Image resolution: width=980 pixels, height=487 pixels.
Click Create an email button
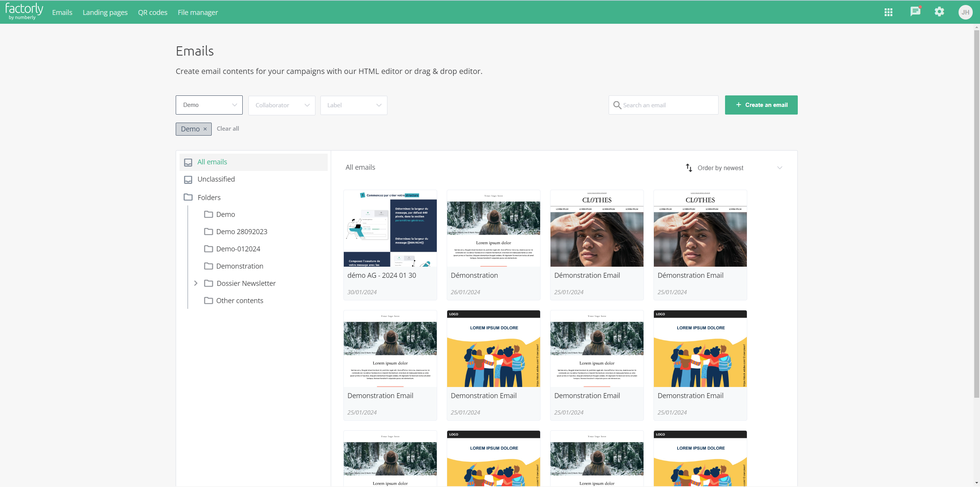tap(761, 105)
